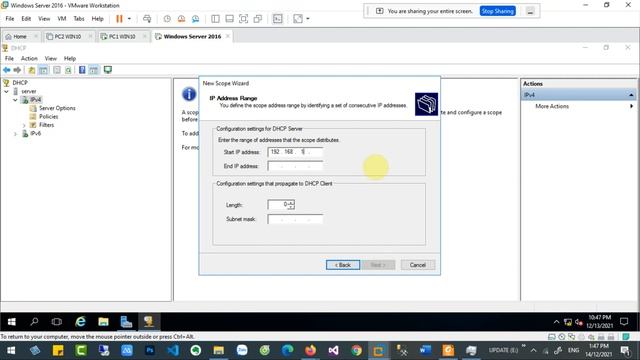Toggle the Show/Hide Action Pane icon
640x360 pixels.
click(x=94, y=70)
